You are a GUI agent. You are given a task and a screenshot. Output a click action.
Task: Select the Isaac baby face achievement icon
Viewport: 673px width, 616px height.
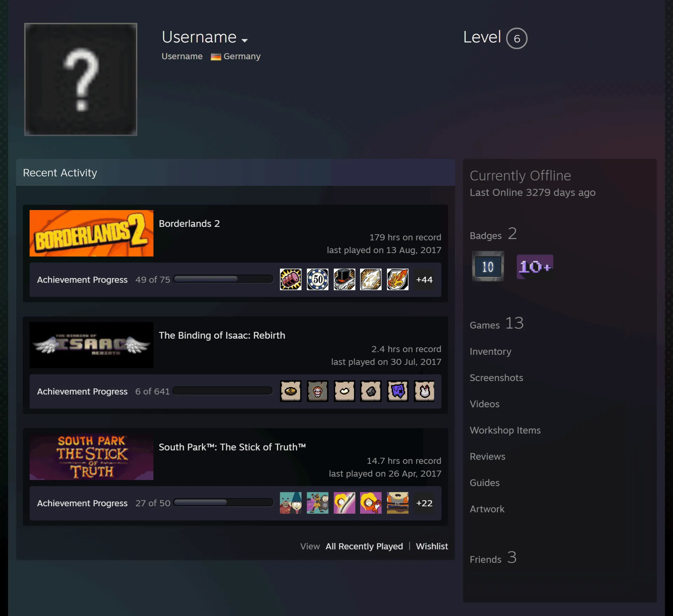[317, 391]
